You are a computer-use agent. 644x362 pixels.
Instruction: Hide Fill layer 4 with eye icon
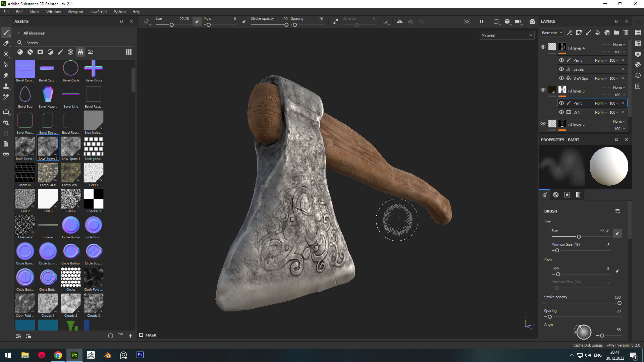pos(543,47)
